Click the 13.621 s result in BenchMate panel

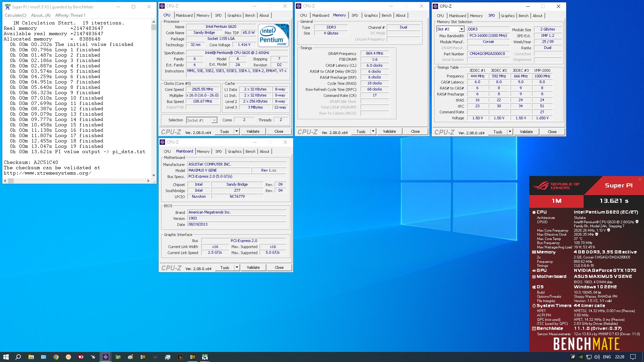614,201
